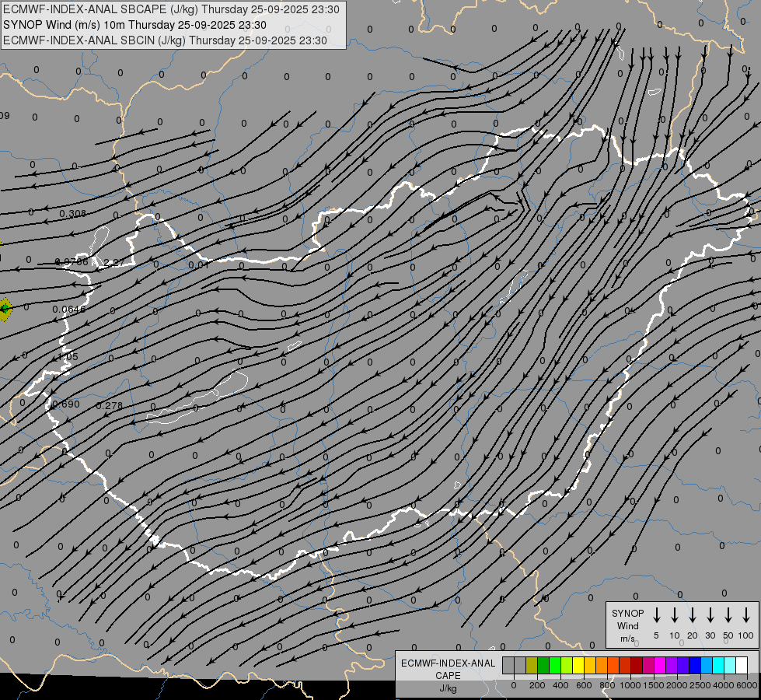Select the 20 m/s wind legend arrow
This screenshot has width=761, height=700.
(x=693, y=615)
